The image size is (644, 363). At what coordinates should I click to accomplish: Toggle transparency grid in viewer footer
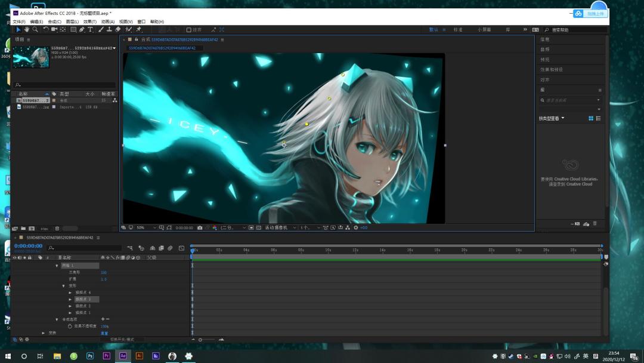pyautogui.click(x=258, y=227)
